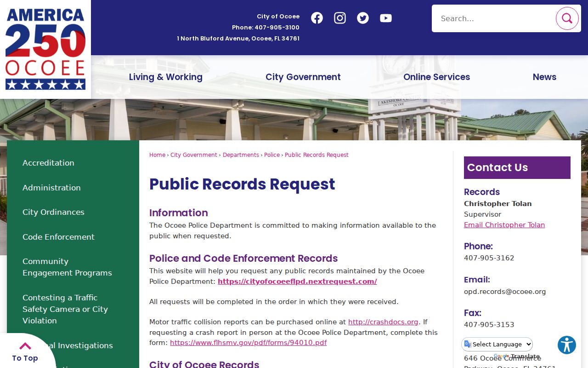The width and height of the screenshot is (588, 368).
Task: Click the Home breadcrumb
Action: pos(157,155)
